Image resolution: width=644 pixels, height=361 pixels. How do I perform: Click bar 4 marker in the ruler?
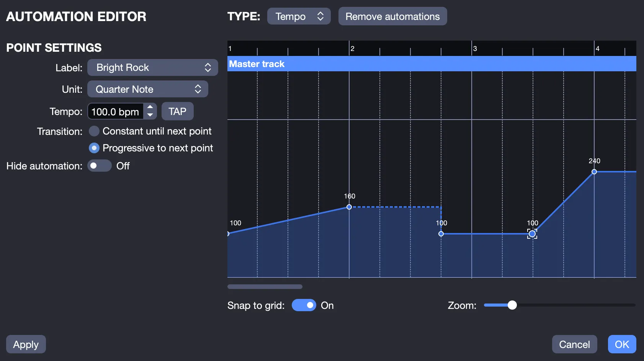[x=597, y=49]
